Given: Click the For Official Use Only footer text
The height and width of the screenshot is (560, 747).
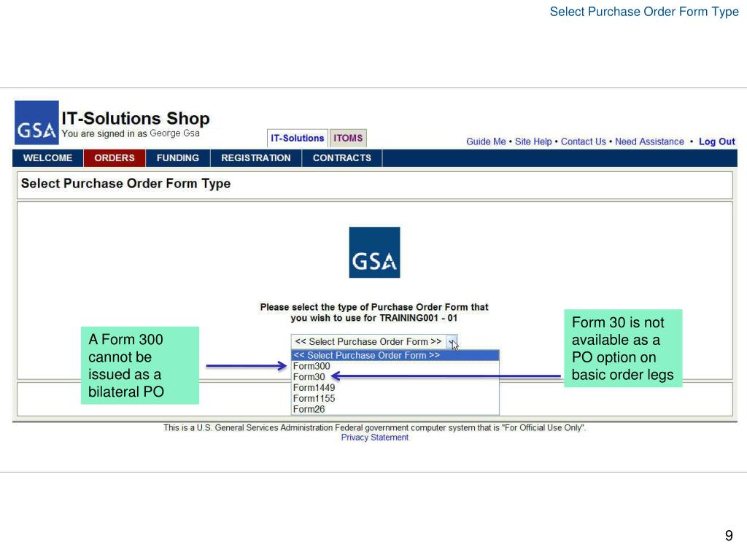Looking at the screenshot, I should (x=374, y=427).
